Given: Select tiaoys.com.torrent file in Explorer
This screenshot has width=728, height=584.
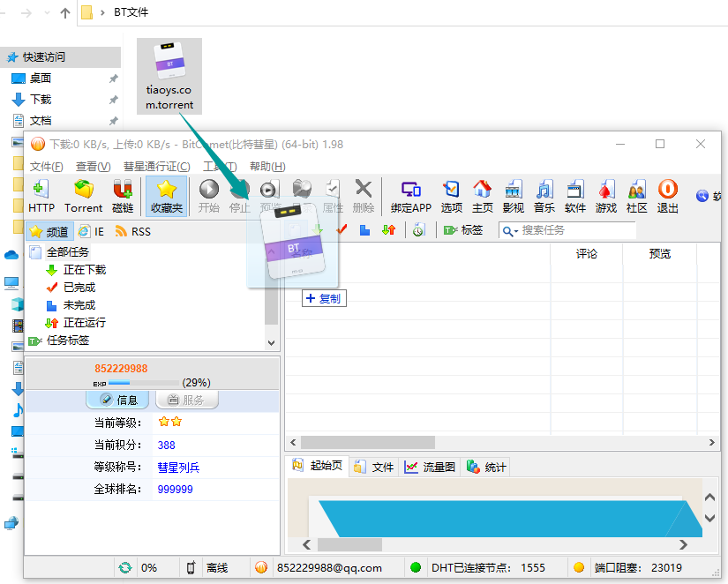Looking at the screenshot, I should coord(169,76).
